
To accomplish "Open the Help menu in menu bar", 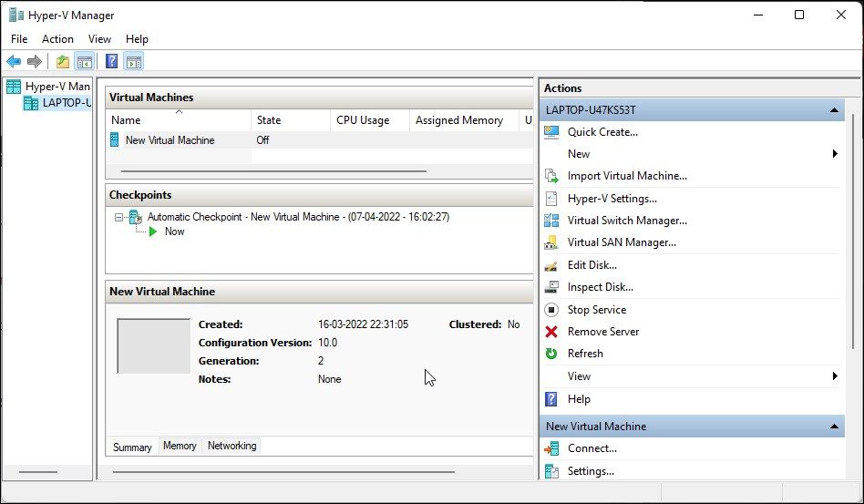I will click(137, 39).
